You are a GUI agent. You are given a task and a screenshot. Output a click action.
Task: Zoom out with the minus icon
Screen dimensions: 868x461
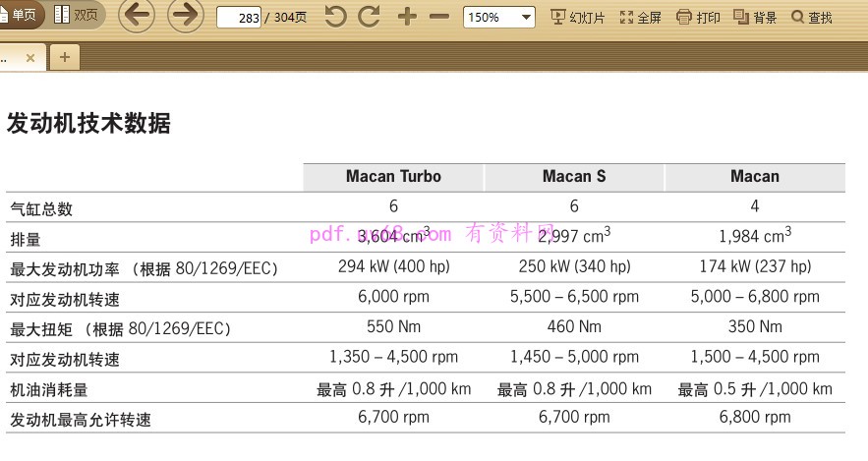(x=439, y=17)
